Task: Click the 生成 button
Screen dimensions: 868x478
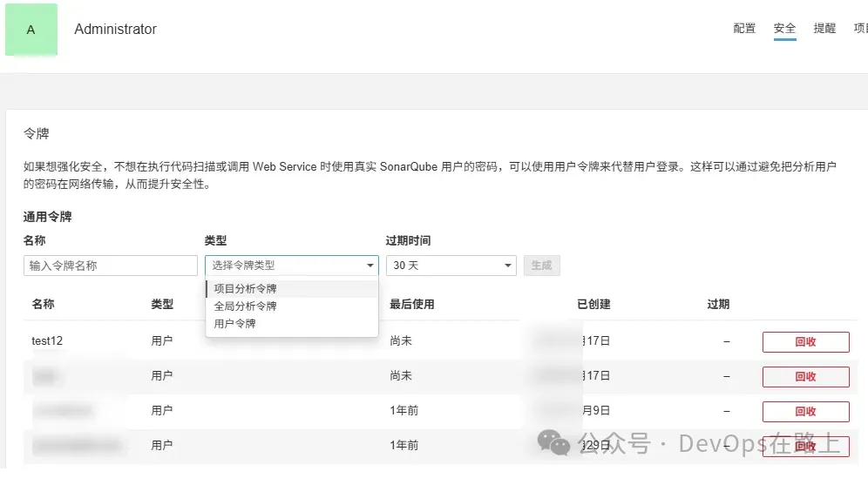Action: pos(541,266)
